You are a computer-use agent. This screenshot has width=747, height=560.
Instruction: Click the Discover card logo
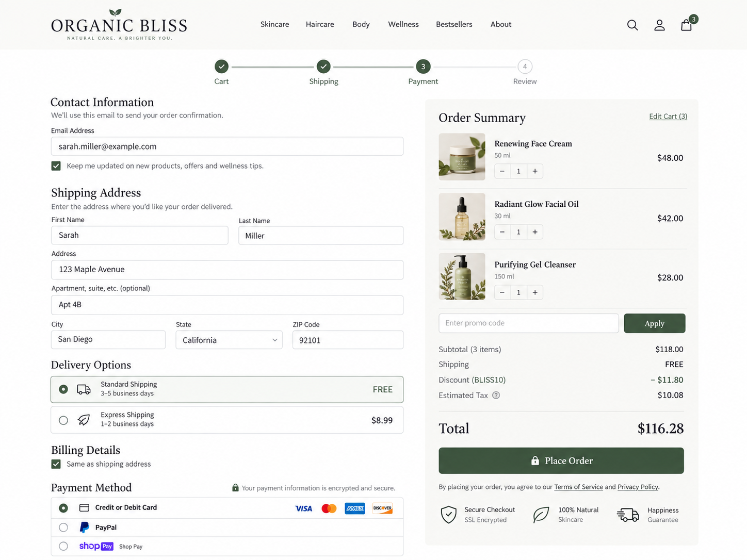click(x=382, y=508)
